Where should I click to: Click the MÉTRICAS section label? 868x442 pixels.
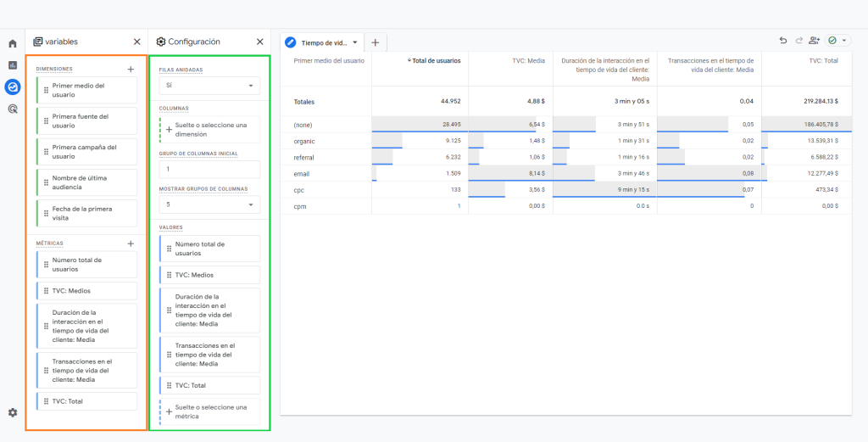(x=50, y=243)
